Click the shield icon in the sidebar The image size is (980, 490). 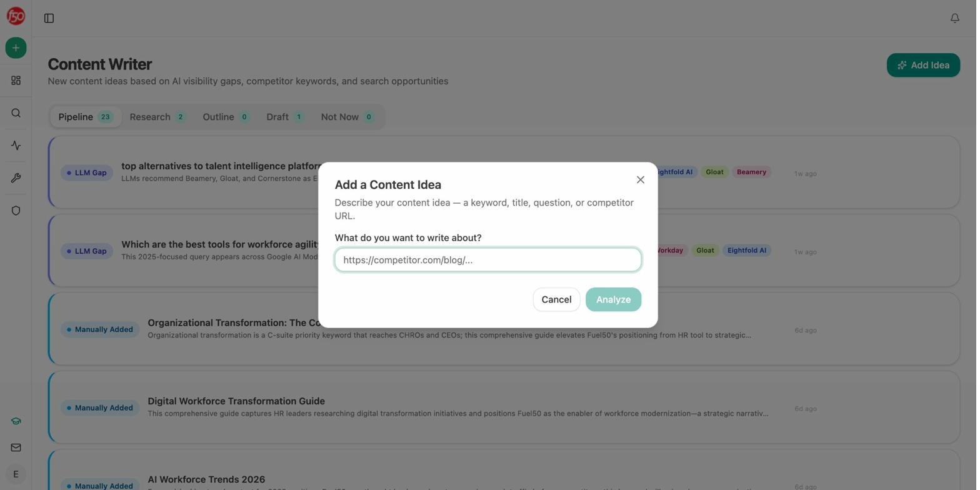point(15,211)
